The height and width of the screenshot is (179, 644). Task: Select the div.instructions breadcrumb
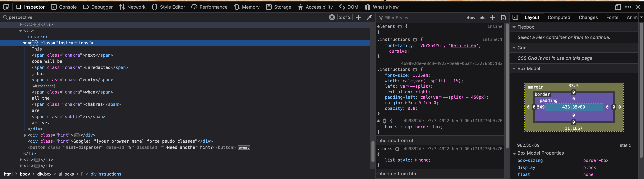point(106,174)
